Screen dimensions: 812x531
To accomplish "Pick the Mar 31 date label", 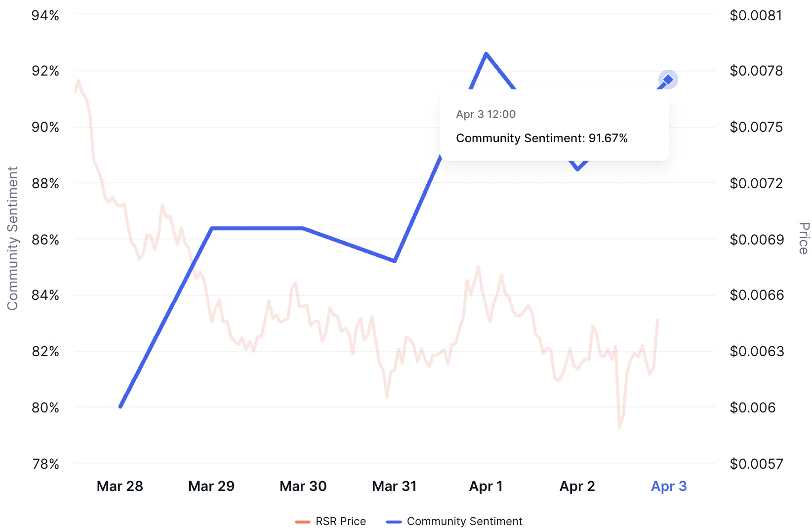I will pos(394,486).
